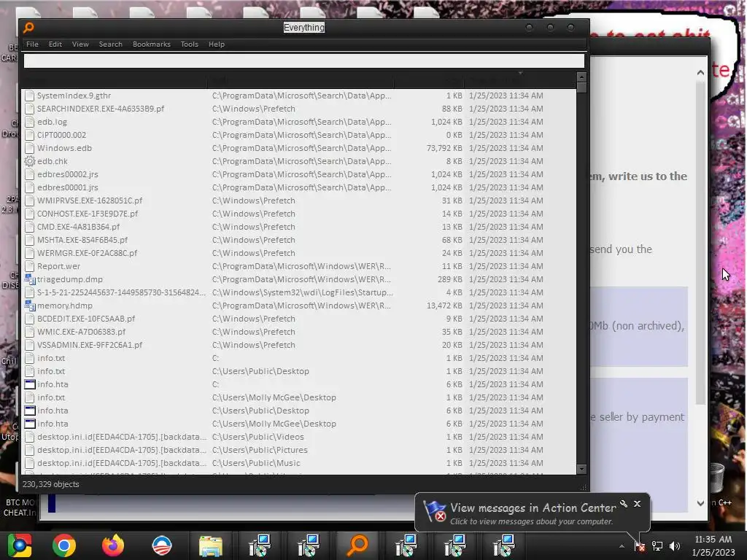Select info.txt located in C:\Users\Public\Desktop
747x560 pixels.
click(x=51, y=371)
